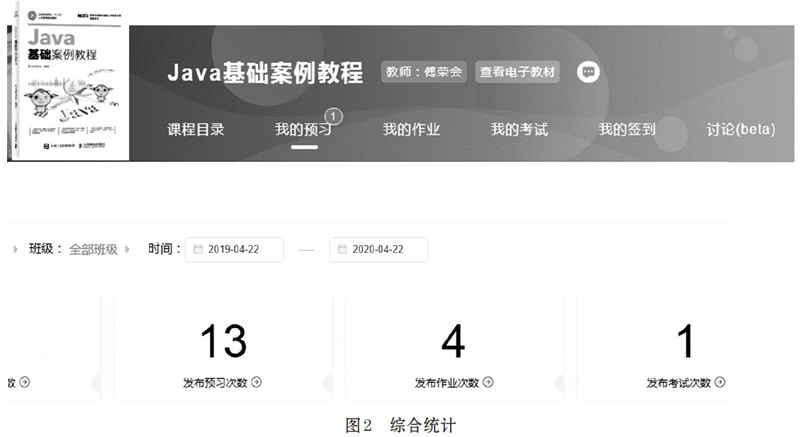Click the notification badge on 我的预习

pos(334,116)
